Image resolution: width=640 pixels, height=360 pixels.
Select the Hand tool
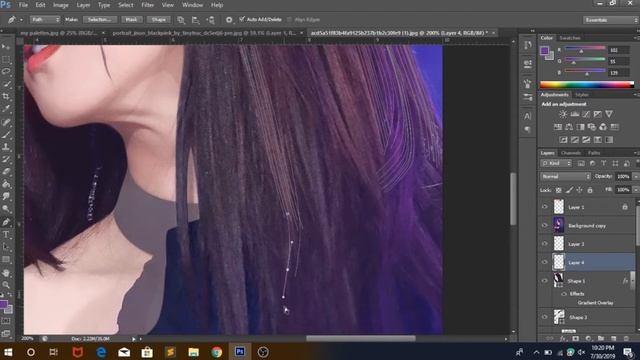[6, 272]
